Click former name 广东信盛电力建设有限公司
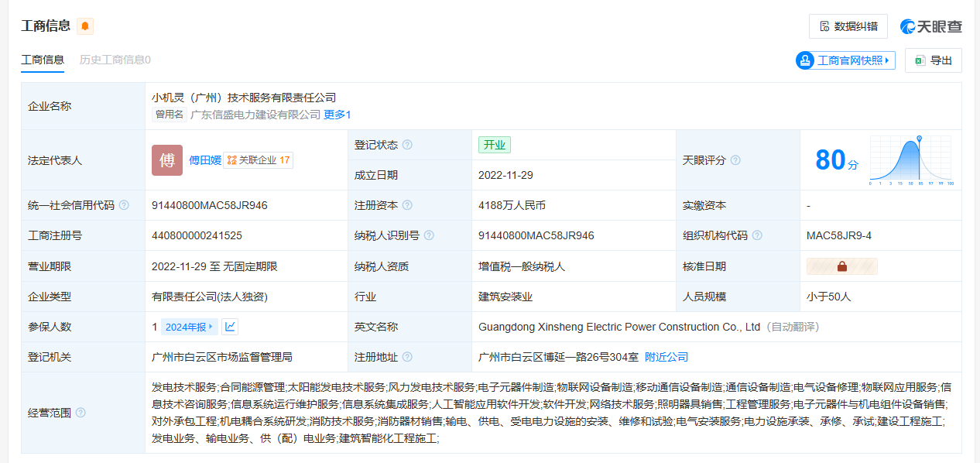The image size is (980, 463). coord(255,115)
